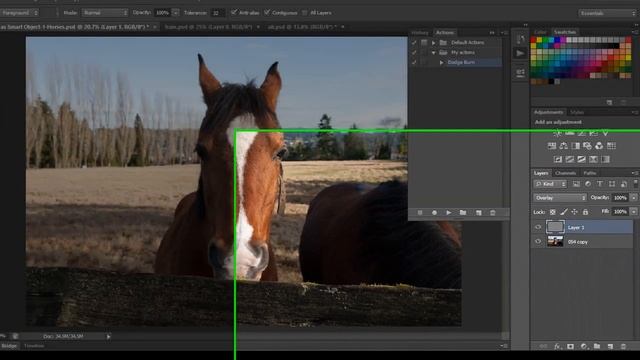Create a new action in Actions panel
The width and height of the screenshot is (640, 360).
pos(478,213)
